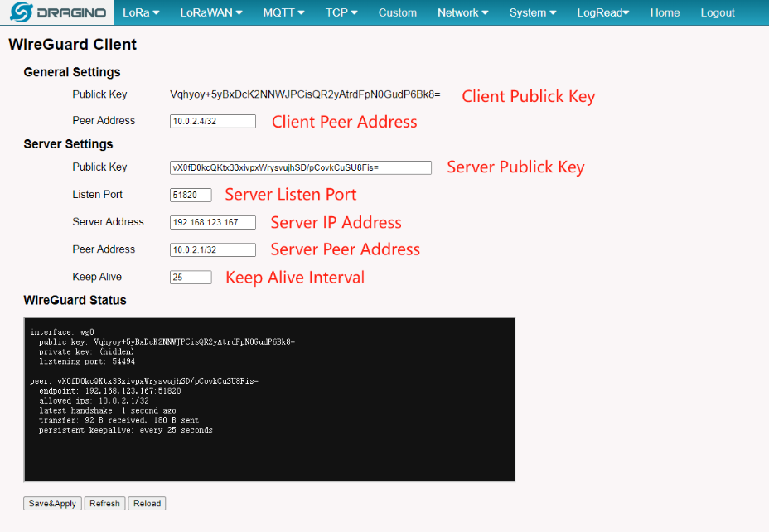This screenshot has height=532, width=769.
Task: Edit the client Peer Address field 10.0.2.4/32
Action: [213, 121]
